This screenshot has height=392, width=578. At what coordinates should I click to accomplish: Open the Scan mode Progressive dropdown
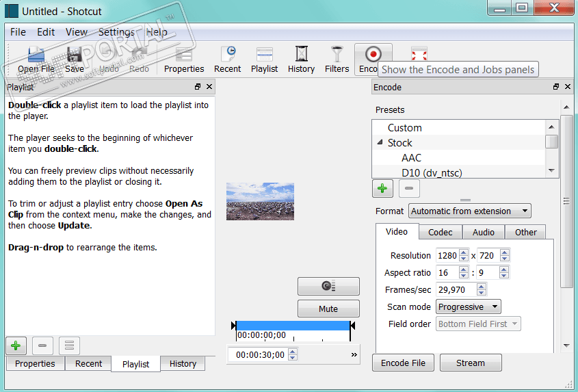click(468, 306)
